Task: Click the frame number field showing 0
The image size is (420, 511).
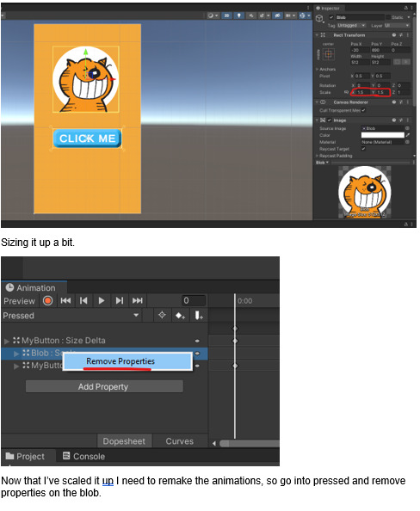Action: [194, 300]
